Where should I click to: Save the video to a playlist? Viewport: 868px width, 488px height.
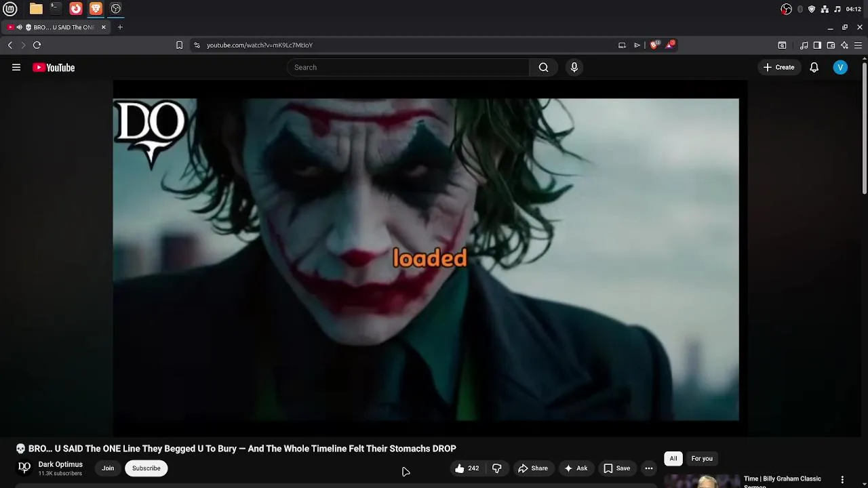click(617, 468)
